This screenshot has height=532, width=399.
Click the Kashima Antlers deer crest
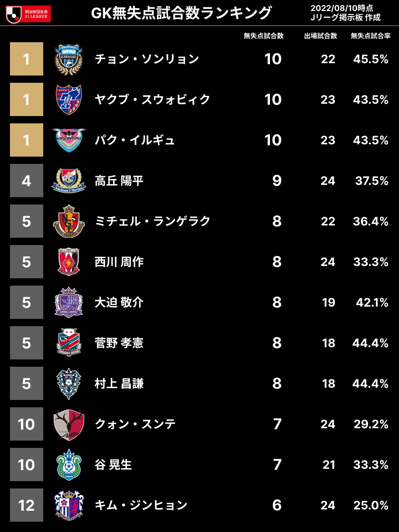coord(69,424)
